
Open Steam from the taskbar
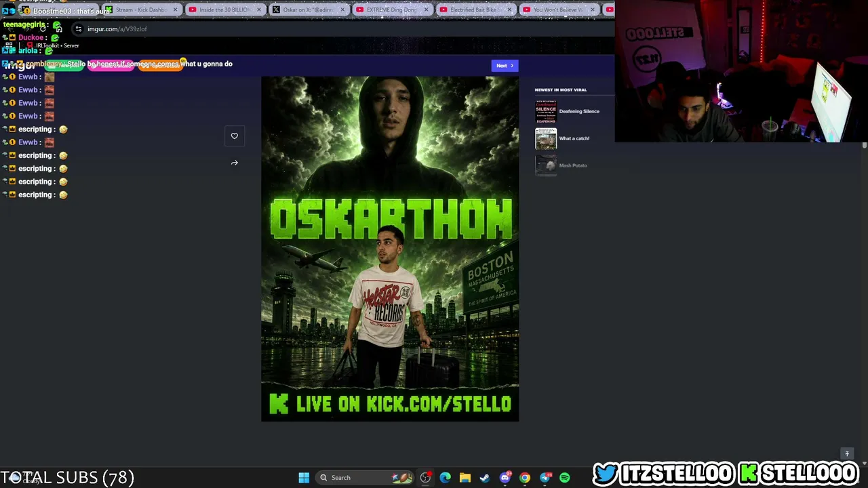point(484,478)
